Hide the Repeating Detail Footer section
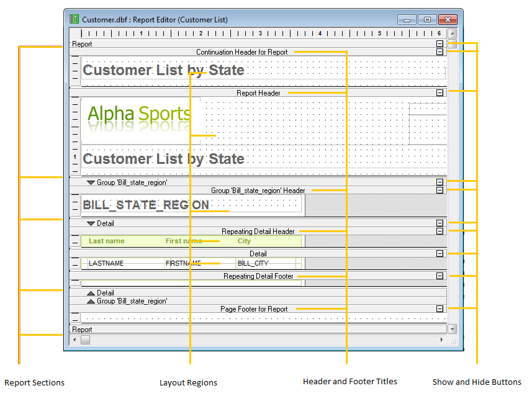 pyautogui.click(x=440, y=276)
